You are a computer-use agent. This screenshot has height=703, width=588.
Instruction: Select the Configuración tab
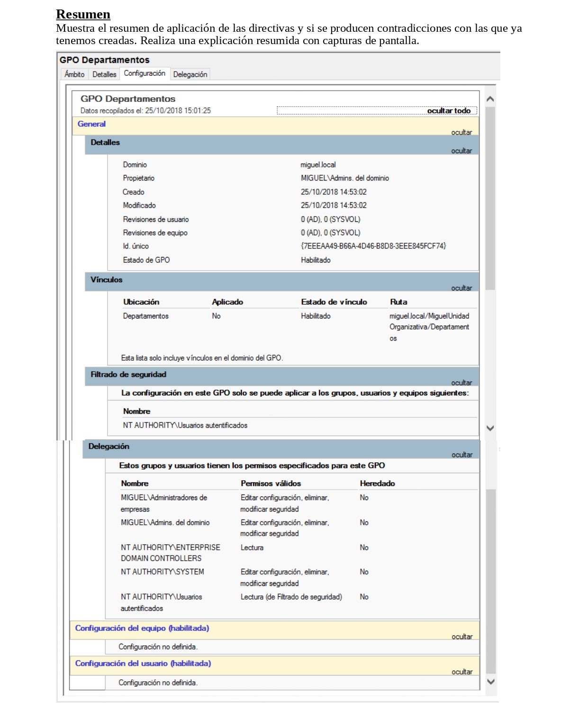click(x=145, y=73)
